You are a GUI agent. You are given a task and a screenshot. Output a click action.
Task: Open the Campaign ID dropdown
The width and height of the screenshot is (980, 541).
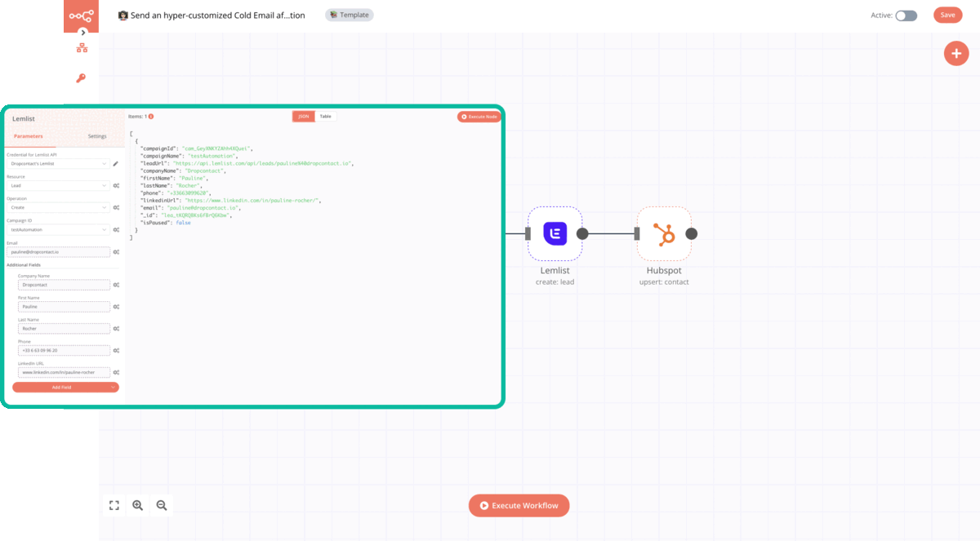[x=58, y=229]
